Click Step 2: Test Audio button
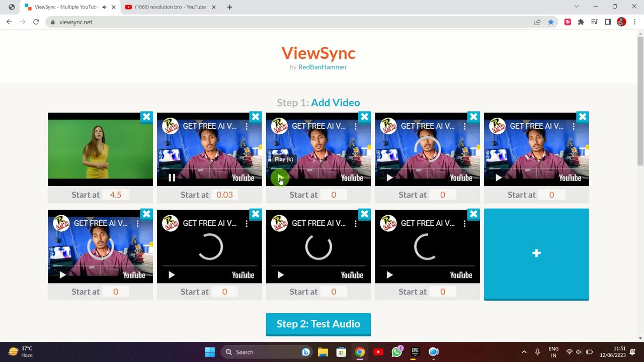 tap(318, 324)
